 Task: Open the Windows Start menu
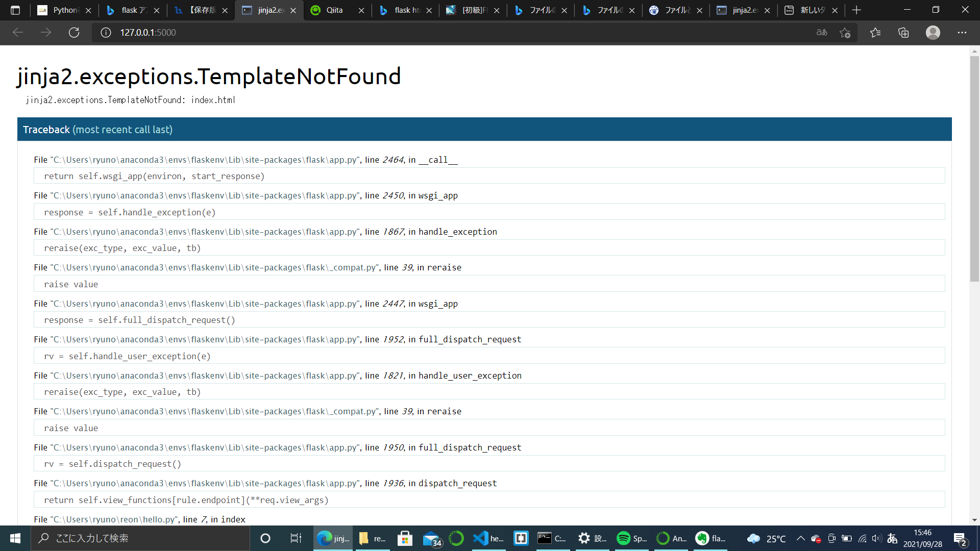pos(15,538)
